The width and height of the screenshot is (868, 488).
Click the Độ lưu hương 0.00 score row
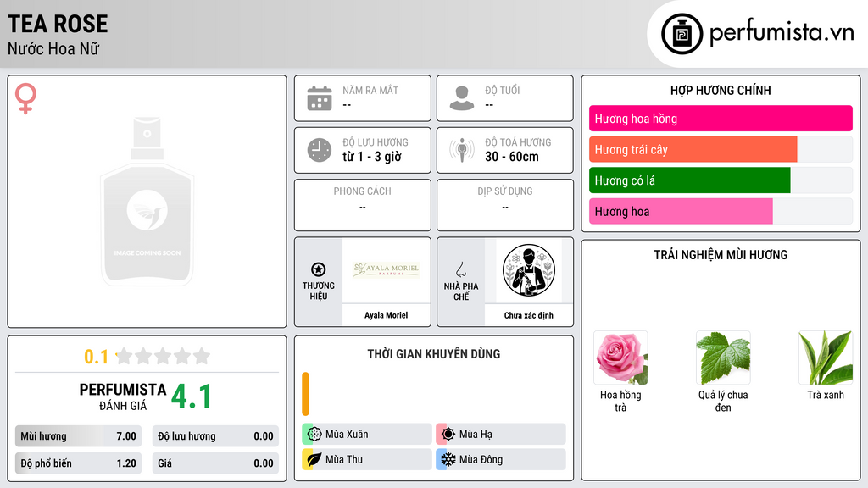(x=215, y=436)
